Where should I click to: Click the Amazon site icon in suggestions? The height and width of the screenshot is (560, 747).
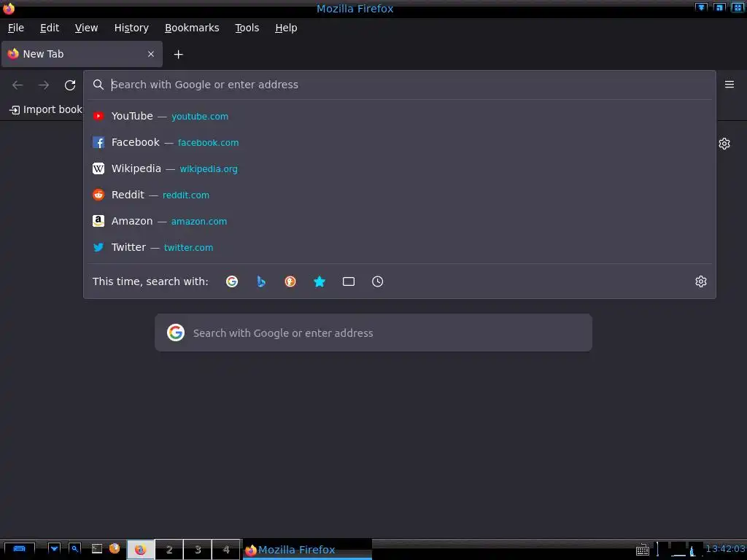(98, 221)
